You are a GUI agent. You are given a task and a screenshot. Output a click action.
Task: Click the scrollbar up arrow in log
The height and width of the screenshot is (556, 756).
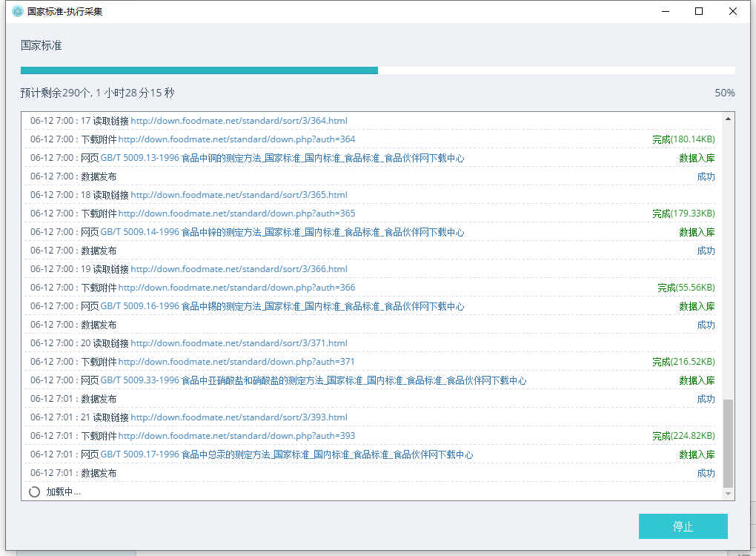coord(728,119)
